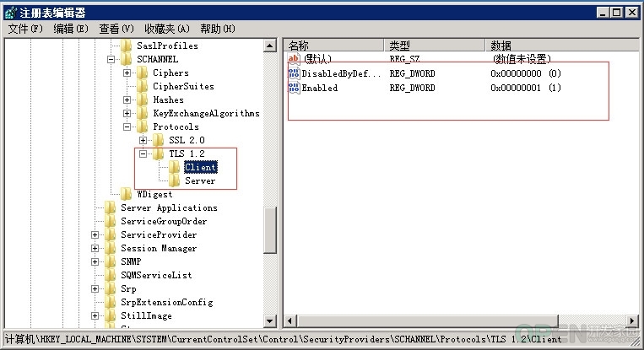Click the tree pane scroll up arrow

click(270, 46)
